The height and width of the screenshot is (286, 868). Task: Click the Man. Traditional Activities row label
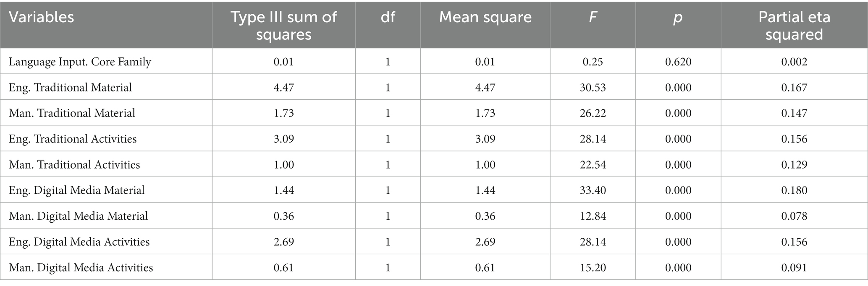point(74,164)
